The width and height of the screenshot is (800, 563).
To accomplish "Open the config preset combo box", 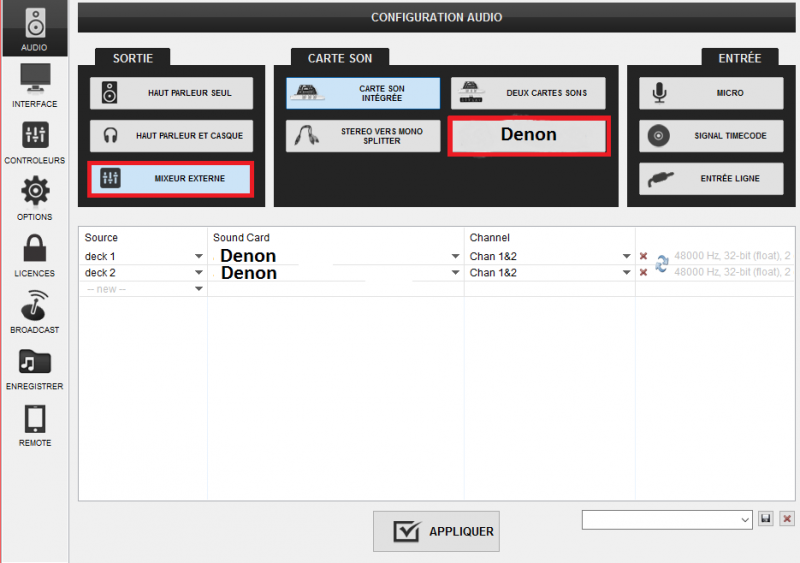I will pyautogui.click(x=667, y=520).
